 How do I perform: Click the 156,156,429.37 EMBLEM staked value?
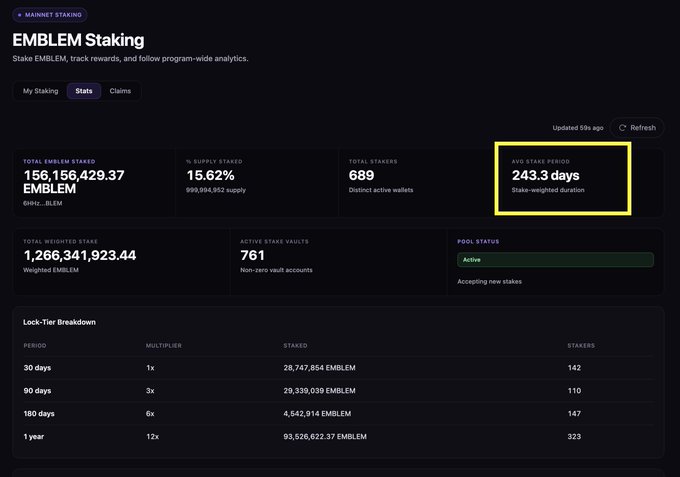[x=74, y=182]
